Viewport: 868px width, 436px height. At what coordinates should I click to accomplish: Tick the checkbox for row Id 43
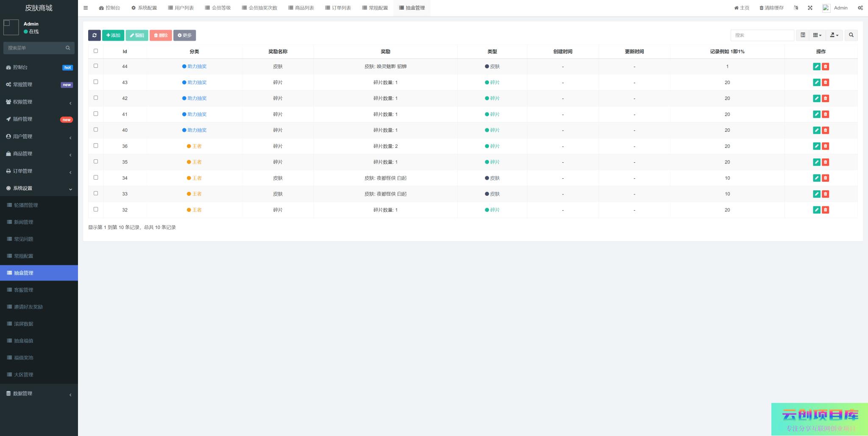pyautogui.click(x=96, y=82)
